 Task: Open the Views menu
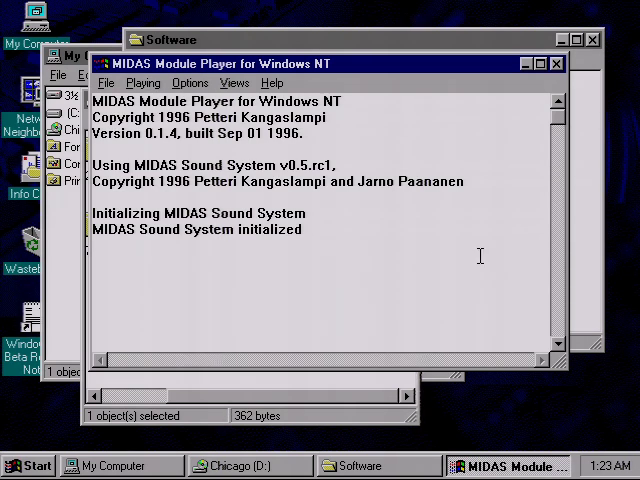coord(234,83)
